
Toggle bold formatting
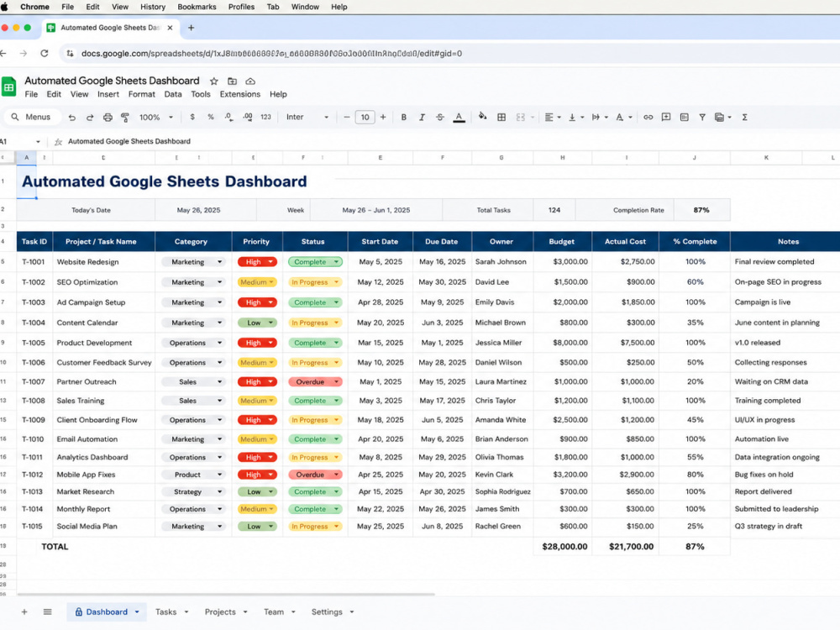coord(404,118)
